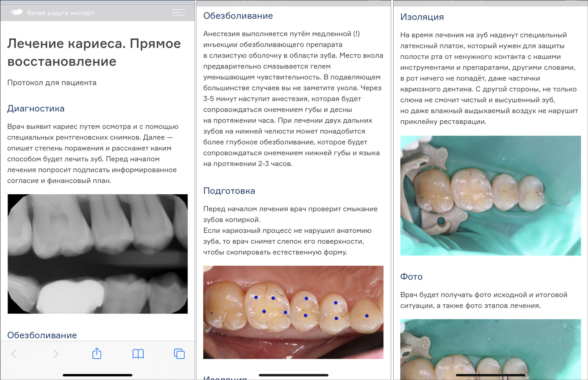Click the paragraph starting 'На время лечения'
This screenshot has height=380, width=588.
489,78
